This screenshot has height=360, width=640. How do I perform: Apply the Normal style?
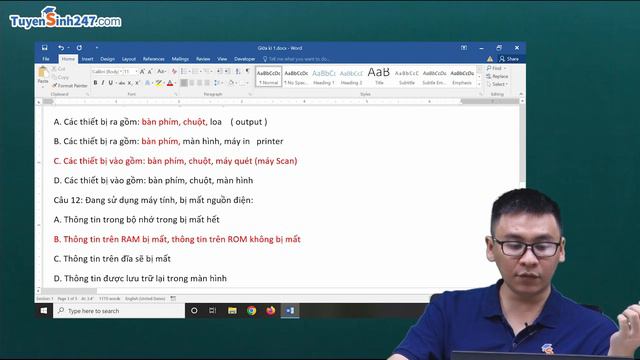pyautogui.click(x=269, y=76)
